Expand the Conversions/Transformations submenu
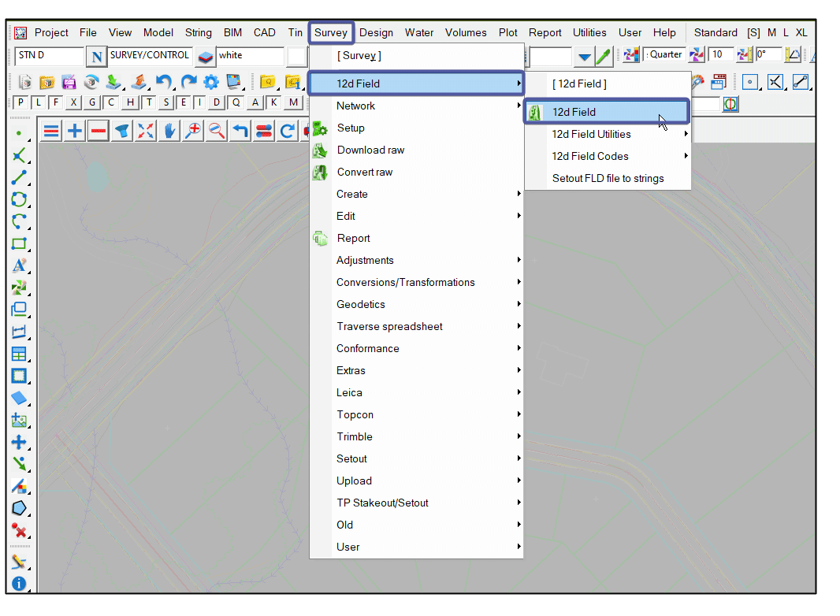 (x=416, y=282)
